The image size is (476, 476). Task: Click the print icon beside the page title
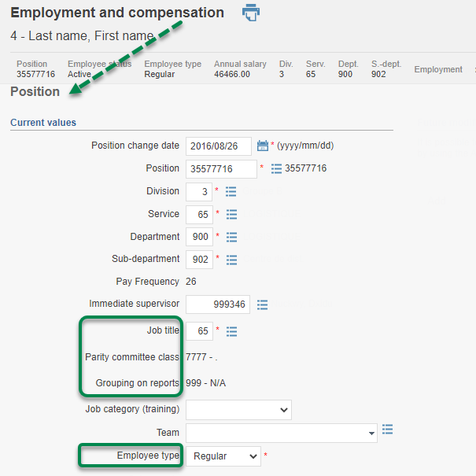pos(251,13)
